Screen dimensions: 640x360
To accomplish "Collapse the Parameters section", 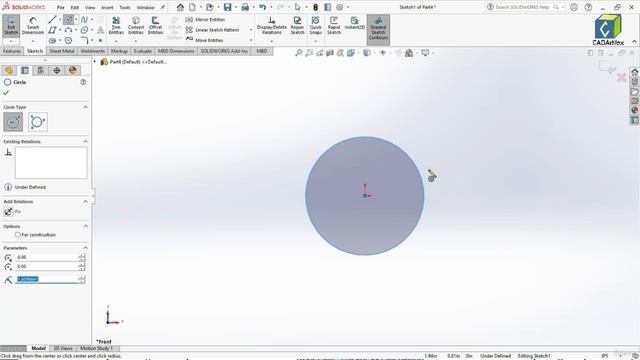I will pos(85,248).
